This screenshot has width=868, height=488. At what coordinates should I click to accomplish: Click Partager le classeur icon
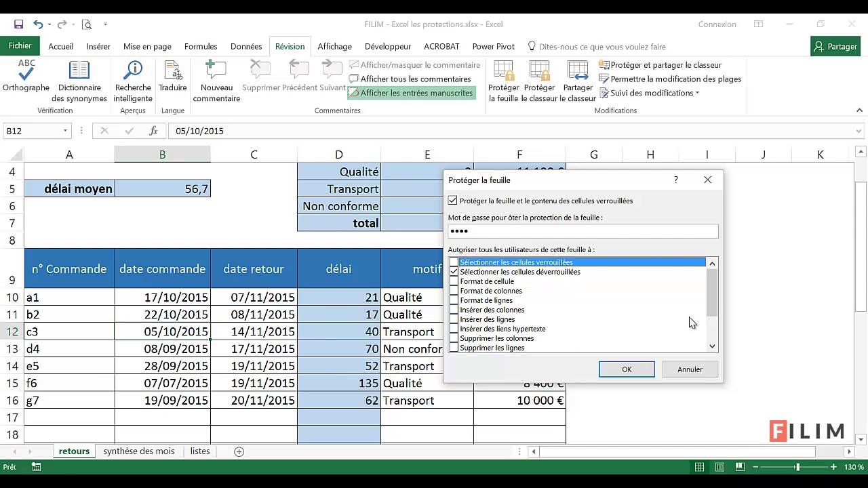[x=578, y=82]
